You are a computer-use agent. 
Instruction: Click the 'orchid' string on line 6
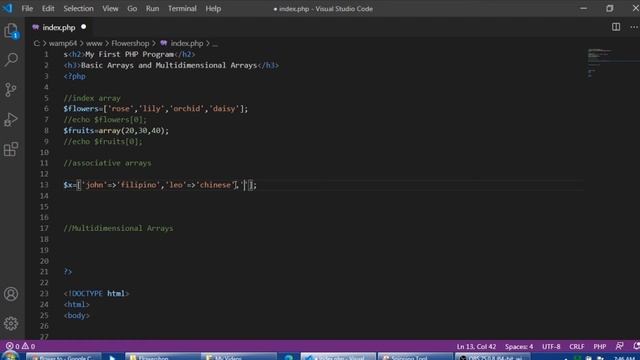pos(187,109)
